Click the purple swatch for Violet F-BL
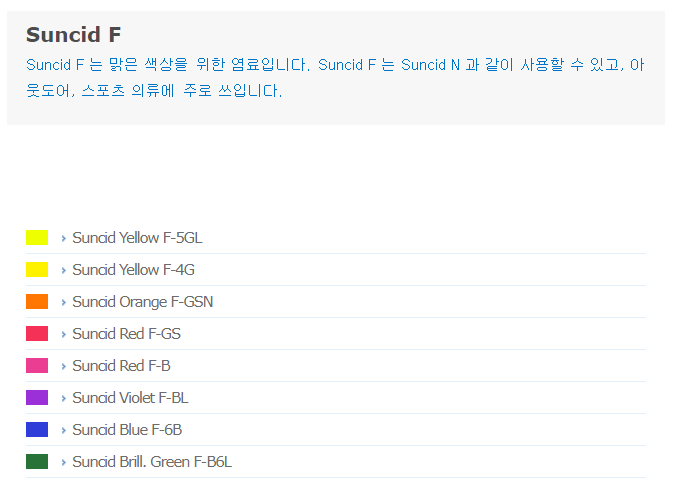 pyautogui.click(x=37, y=398)
